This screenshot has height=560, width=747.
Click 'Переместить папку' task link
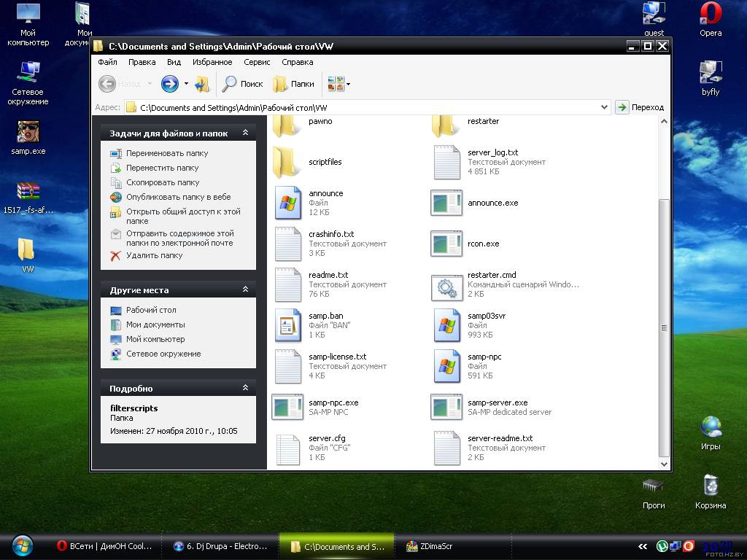[163, 168]
